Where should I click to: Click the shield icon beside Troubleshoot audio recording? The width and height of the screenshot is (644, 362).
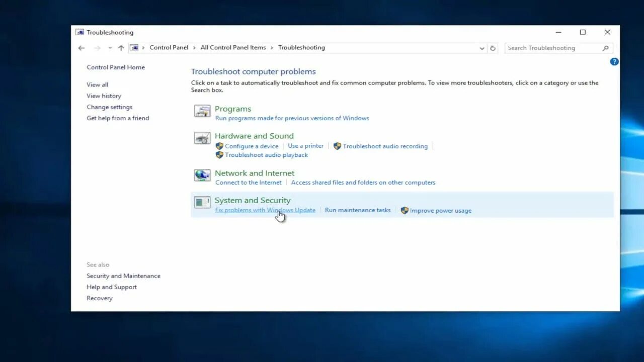[x=337, y=146]
